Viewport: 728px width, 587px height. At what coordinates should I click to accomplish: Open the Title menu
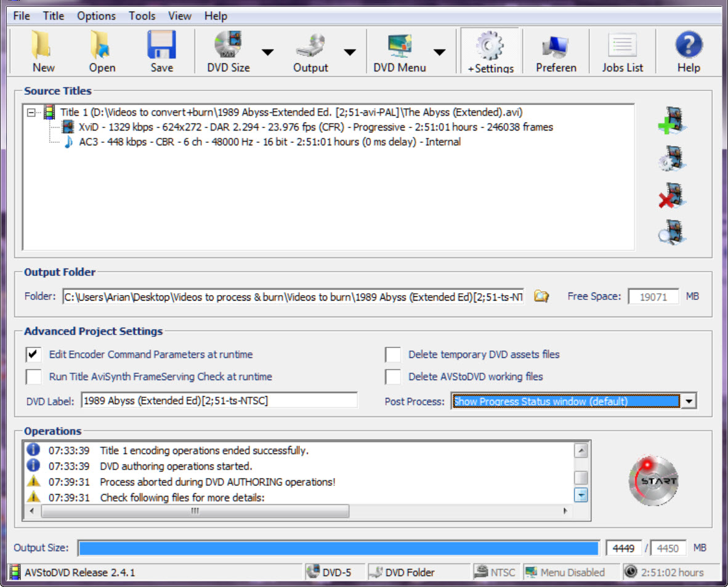coord(54,16)
